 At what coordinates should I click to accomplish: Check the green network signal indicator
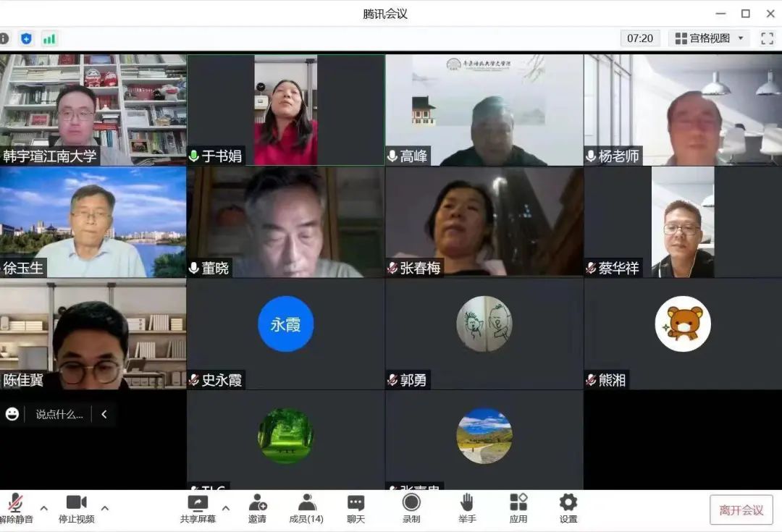(x=49, y=38)
